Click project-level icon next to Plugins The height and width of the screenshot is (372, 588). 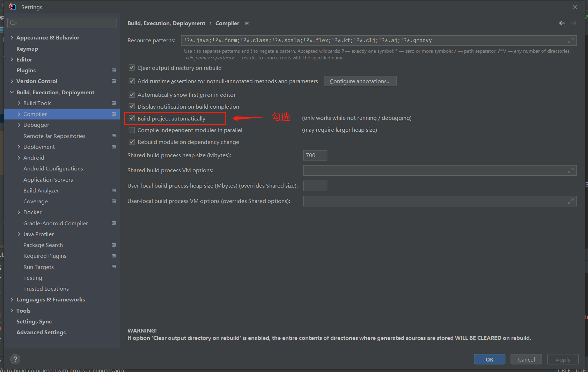tap(113, 70)
